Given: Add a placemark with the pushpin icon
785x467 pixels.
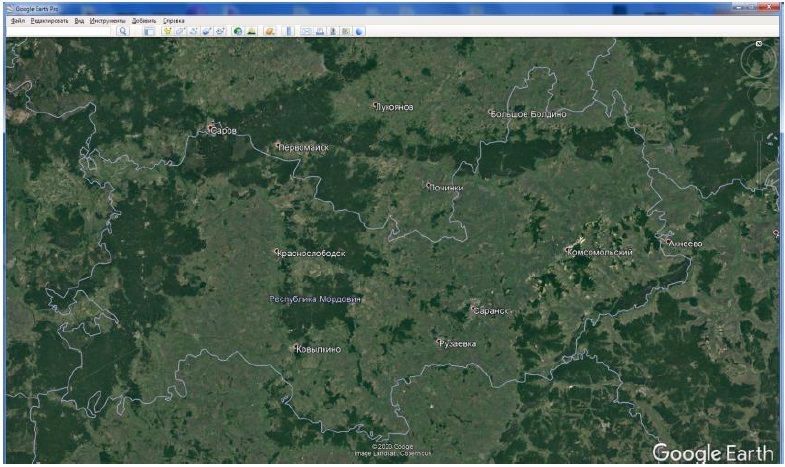Looking at the screenshot, I should 168,31.
